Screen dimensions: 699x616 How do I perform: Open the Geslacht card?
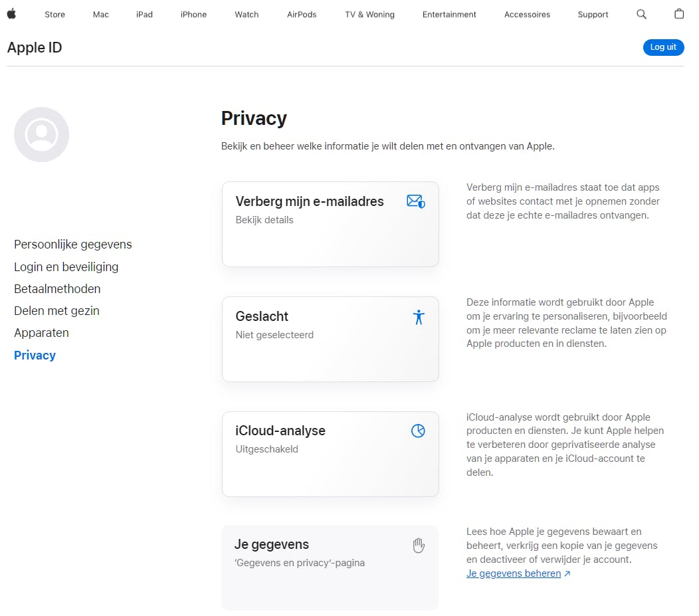pos(330,339)
